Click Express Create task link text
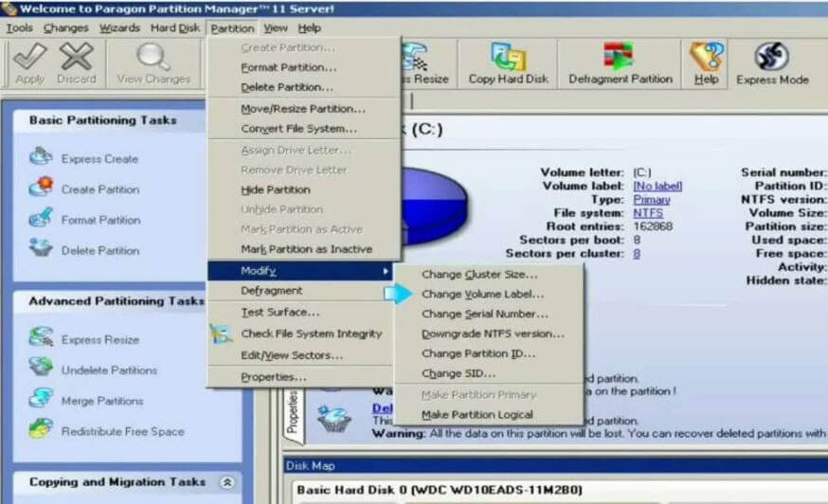Screen dimensions: 828x504 [99, 159]
